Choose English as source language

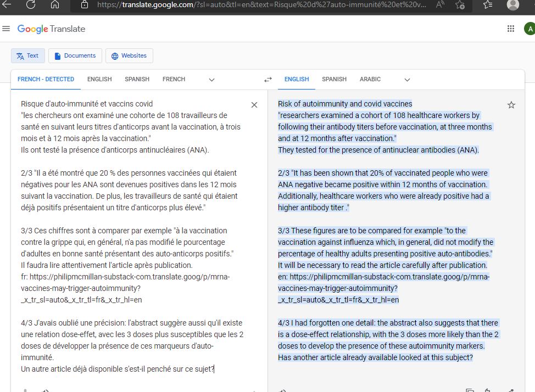point(99,79)
